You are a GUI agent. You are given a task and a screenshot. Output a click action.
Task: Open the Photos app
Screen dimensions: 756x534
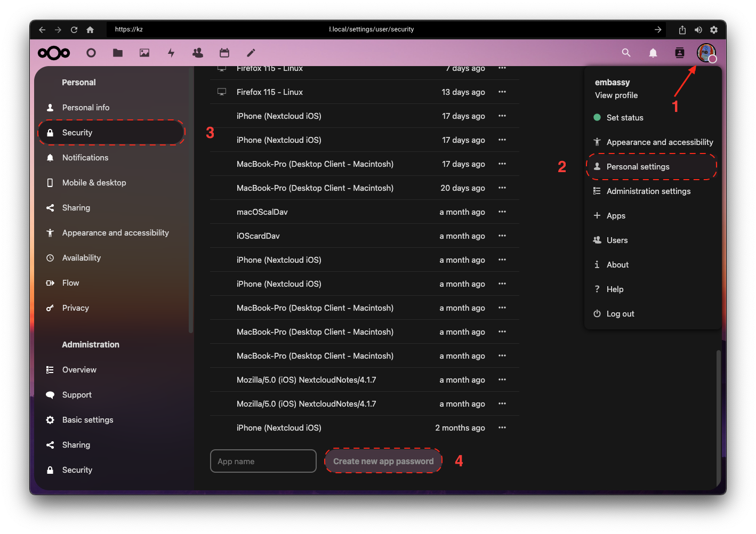click(144, 53)
